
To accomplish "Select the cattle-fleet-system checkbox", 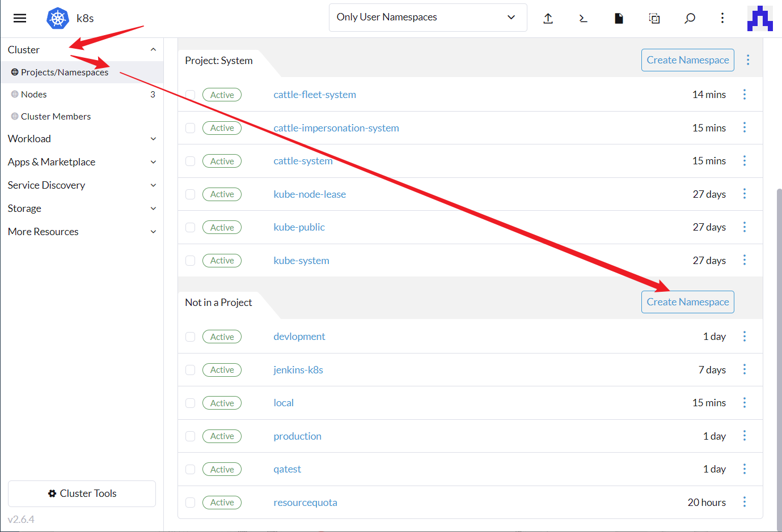I will [191, 95].
